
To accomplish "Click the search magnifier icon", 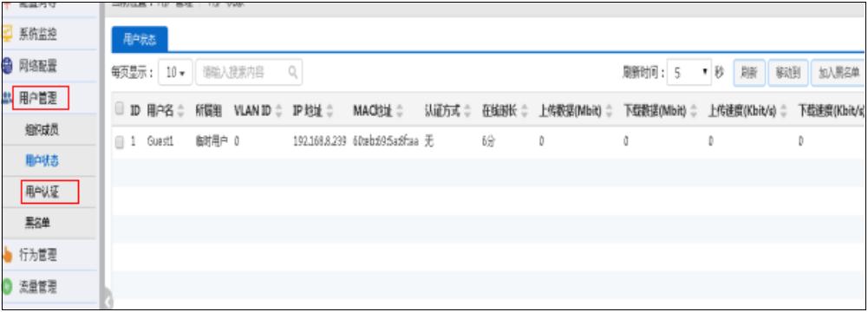I will point(293,73).
